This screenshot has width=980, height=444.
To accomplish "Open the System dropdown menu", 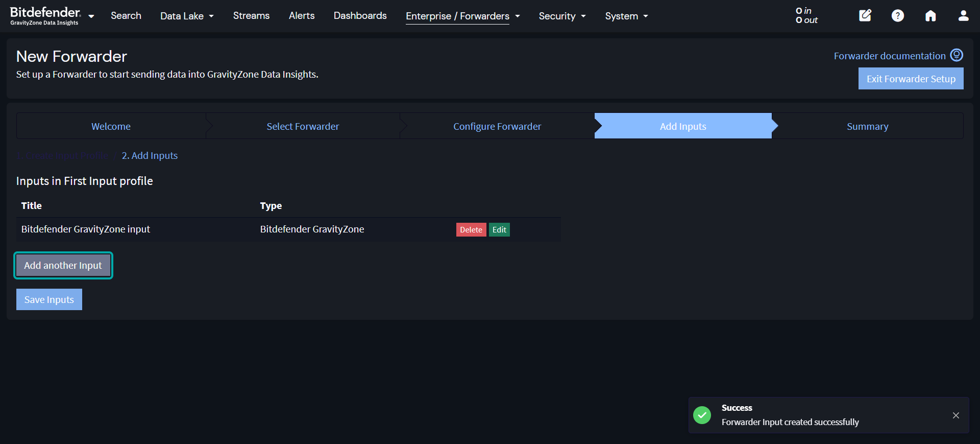I will point(626,16).
